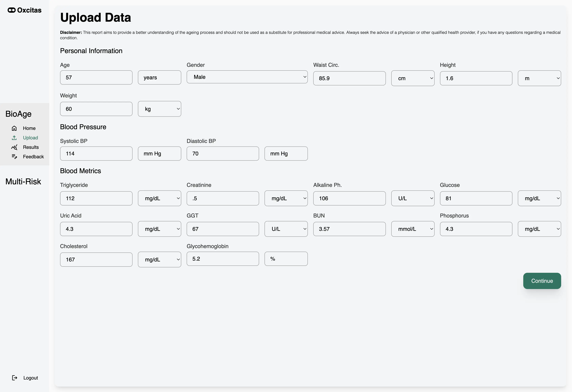This screenshot has width=572, height=392.
Task: Open the Height m unit dropdown
Action: (539, 78)
